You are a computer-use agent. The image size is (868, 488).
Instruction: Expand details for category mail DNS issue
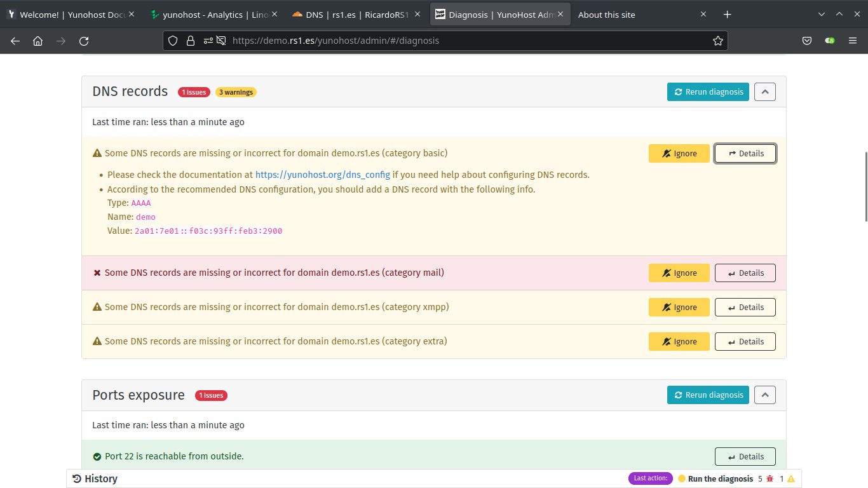click(x=745, y=273)
